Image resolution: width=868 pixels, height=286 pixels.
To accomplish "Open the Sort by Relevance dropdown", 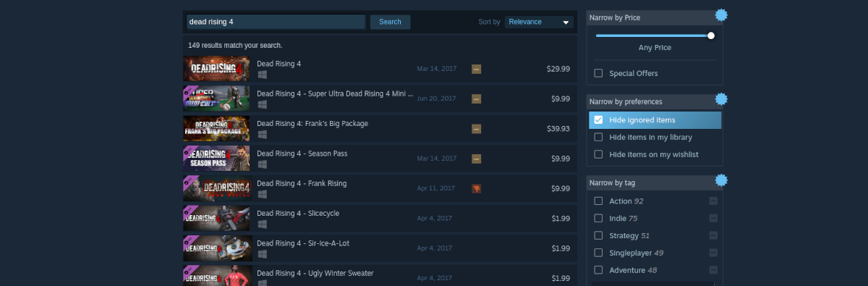I will click(x=538, y=22).
